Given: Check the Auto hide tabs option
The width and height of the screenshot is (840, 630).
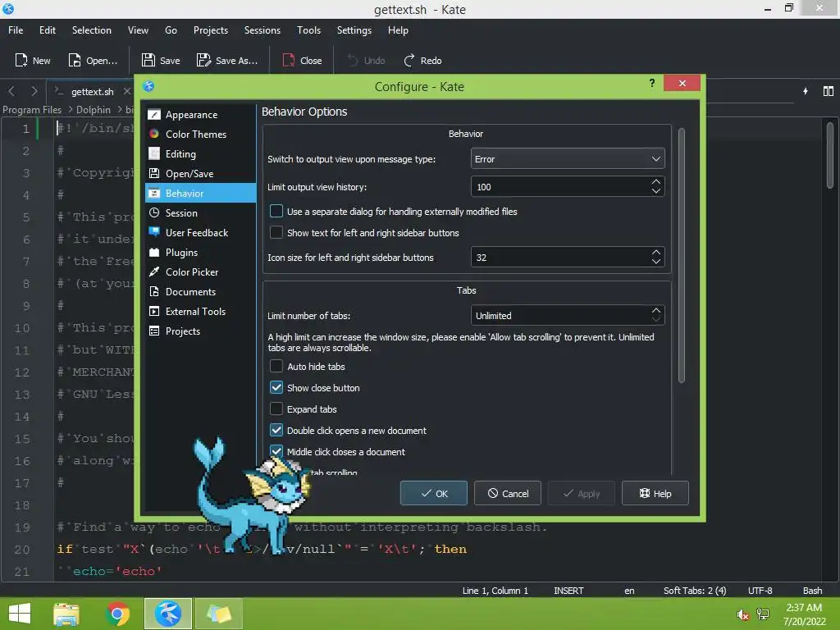Looking at the screenshot, I should pyautogui.click(x=276, y=367).
